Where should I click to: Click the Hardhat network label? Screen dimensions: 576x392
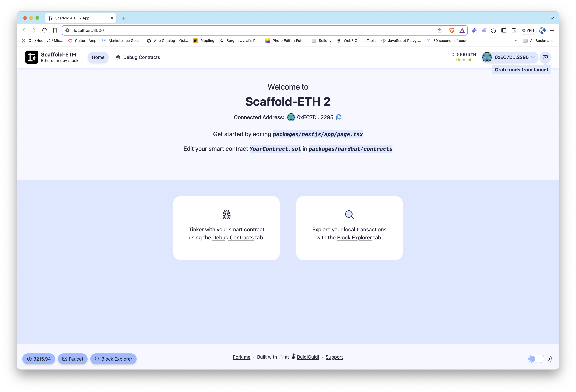point(464,60)
